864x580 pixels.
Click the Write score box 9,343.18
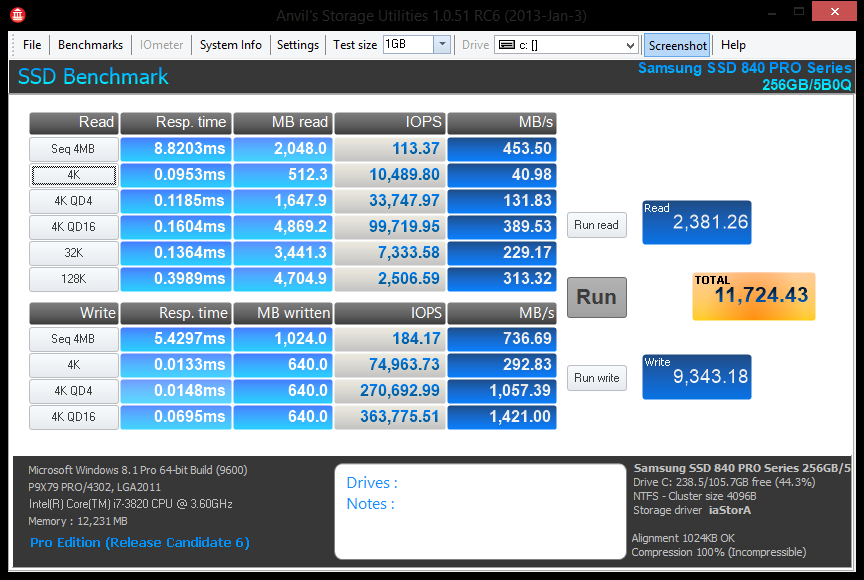coord(696,377)
